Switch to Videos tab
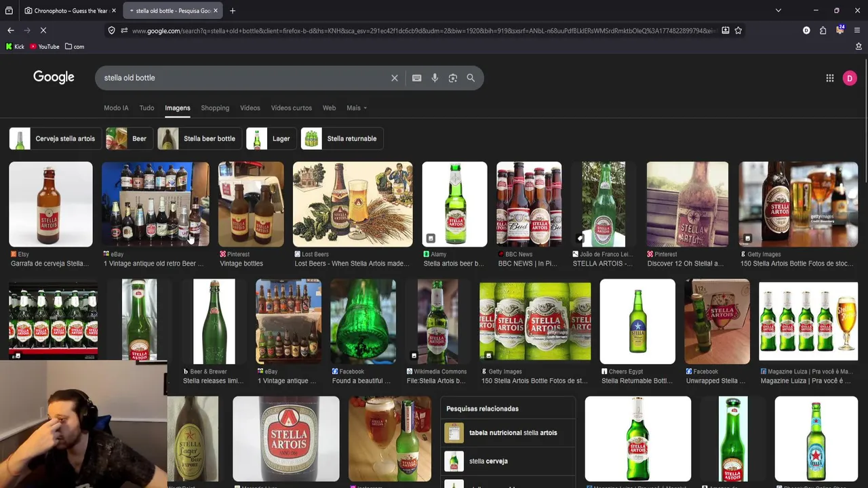868x488 pixels. 250,108
